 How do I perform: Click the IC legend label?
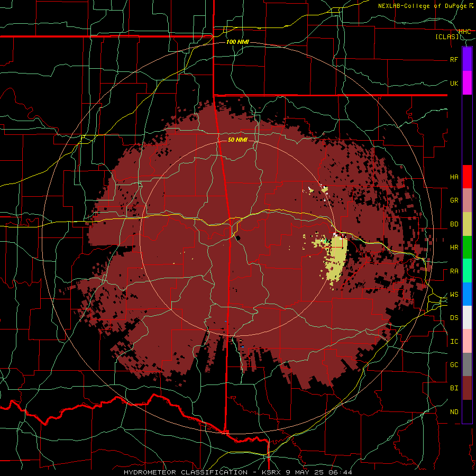pyautogui.click(x=454, y=342)
